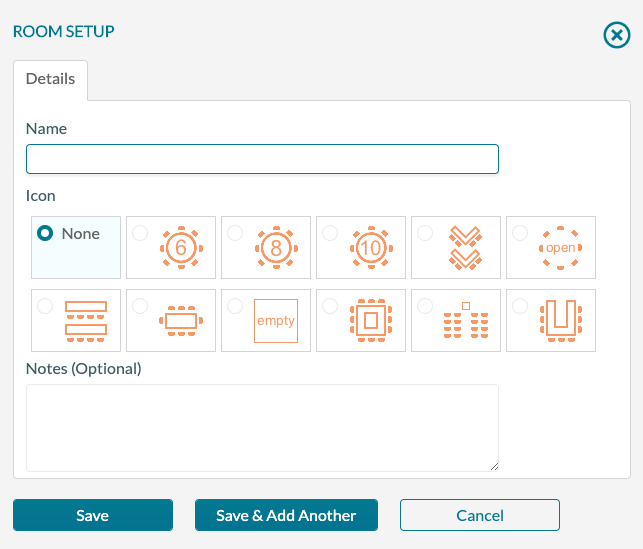This screenshot has height=549, width=643.
Task: Enable radio button beside the U-shape layout
Action: coord(520,306)
